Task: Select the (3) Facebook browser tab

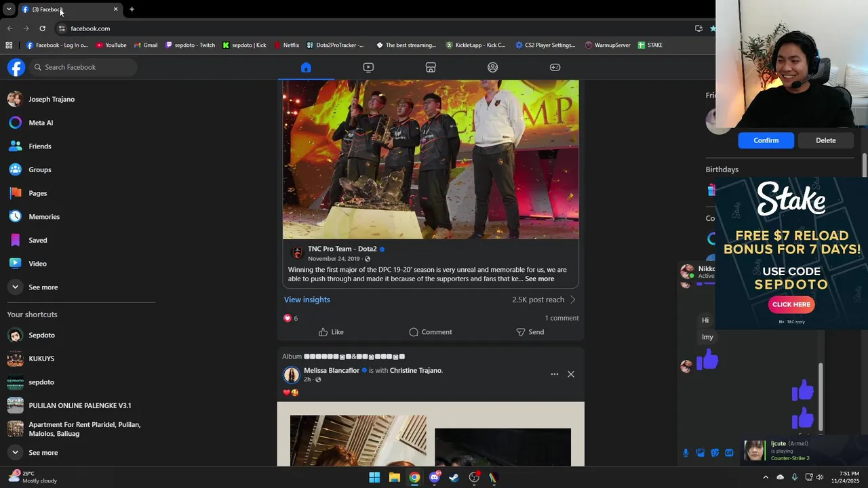Action: pos(69,9)
